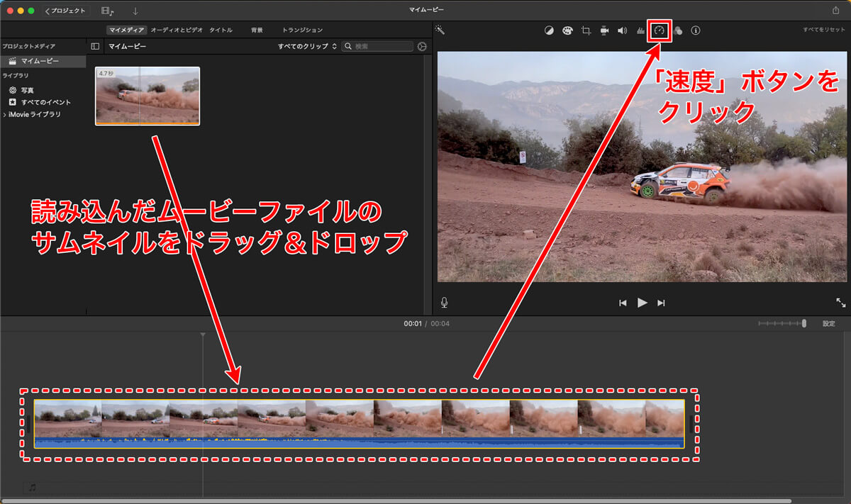Switch to the タイトル tab

pos(221,30)
